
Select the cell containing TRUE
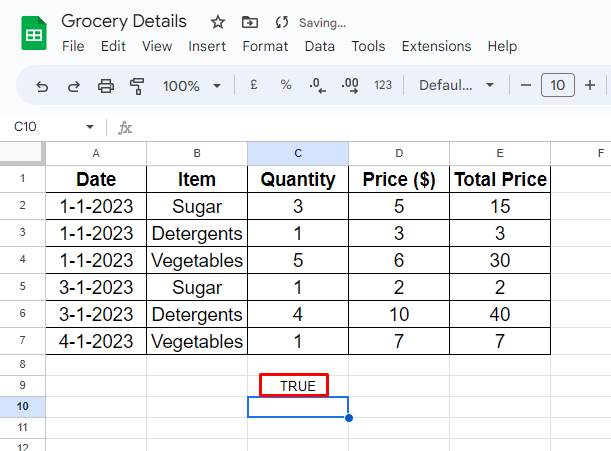297,386
